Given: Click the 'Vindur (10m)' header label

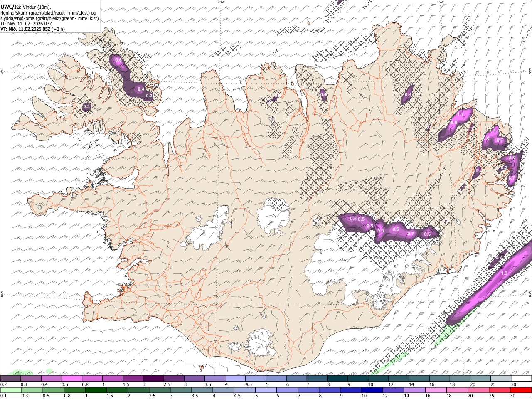Looking at the screenshot, I should (37, 7).
